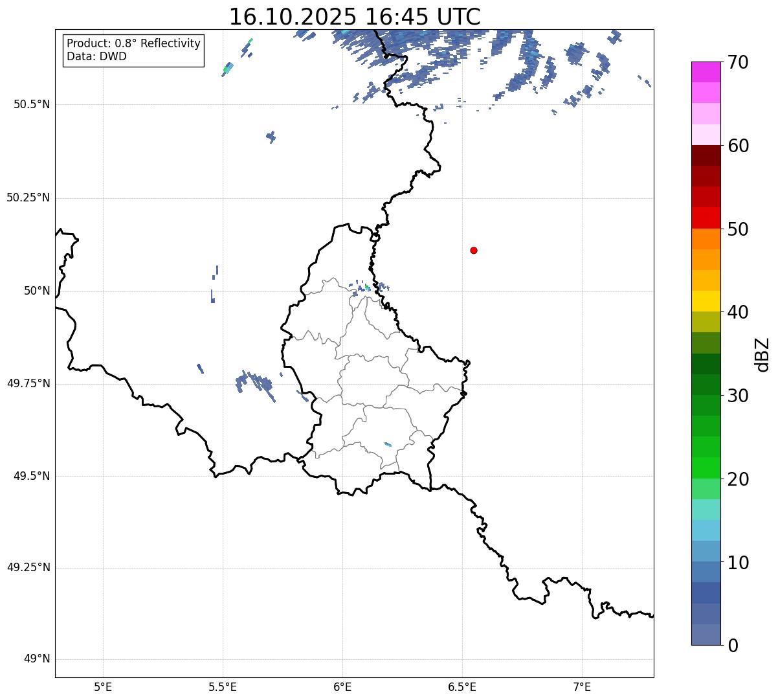Click the isolated echo near 50.4°N, 5.7°E

coord(271,136)
